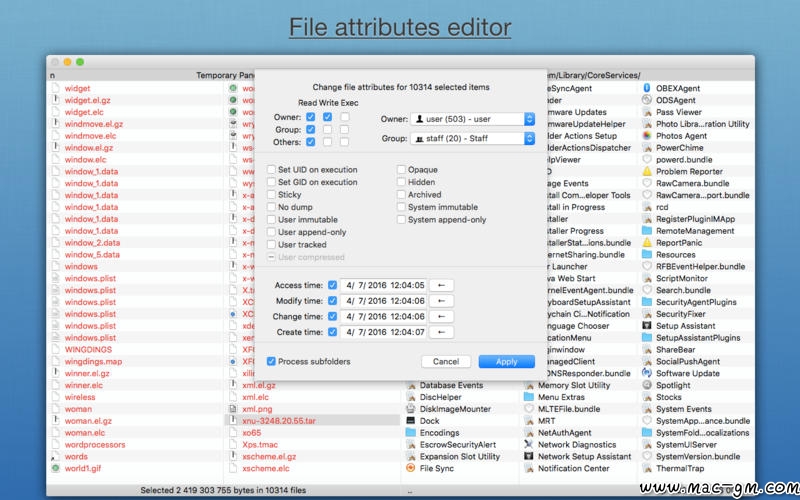
Task: Check the Hidden attribute
Action: pos(401,182)
